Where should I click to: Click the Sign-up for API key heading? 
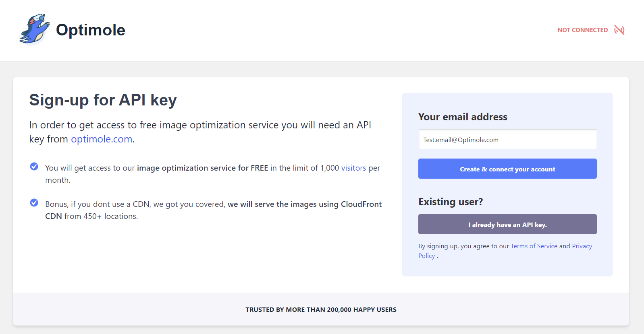(x=103, y=100)
